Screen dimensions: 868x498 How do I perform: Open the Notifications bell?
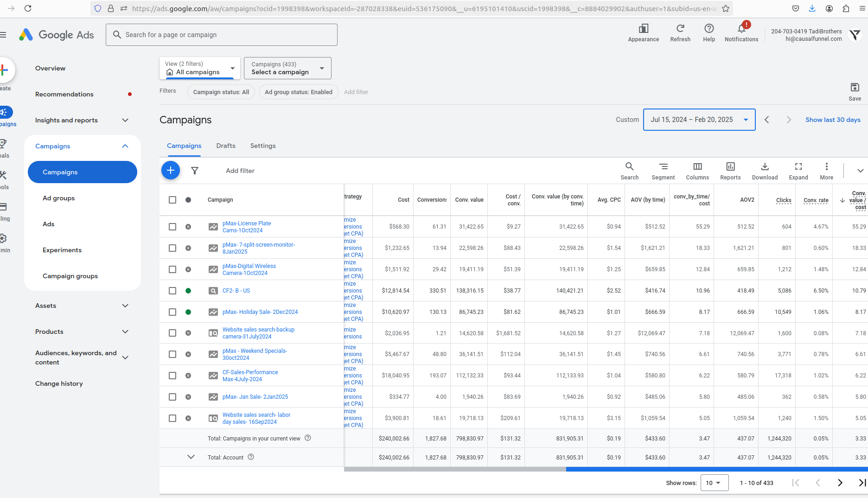click(741, 29)
